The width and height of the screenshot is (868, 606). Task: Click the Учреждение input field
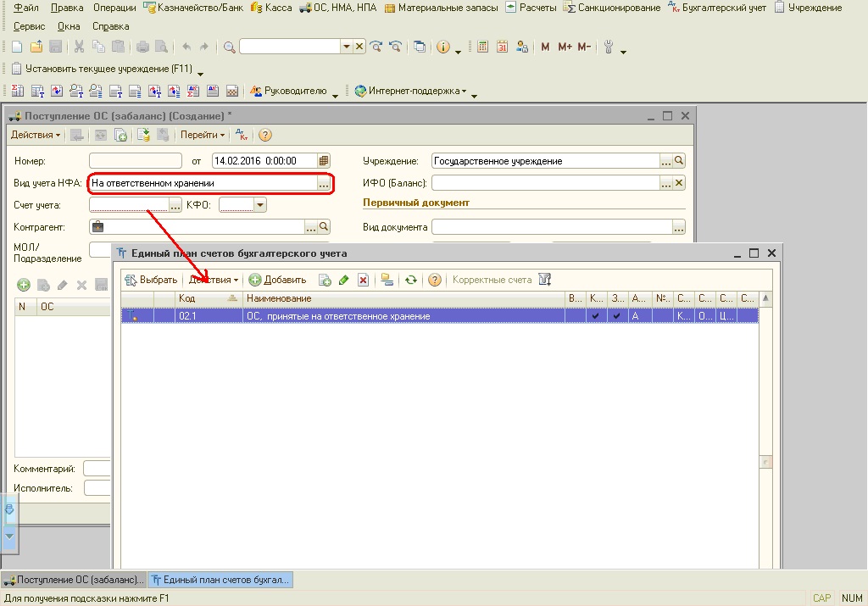545,161
